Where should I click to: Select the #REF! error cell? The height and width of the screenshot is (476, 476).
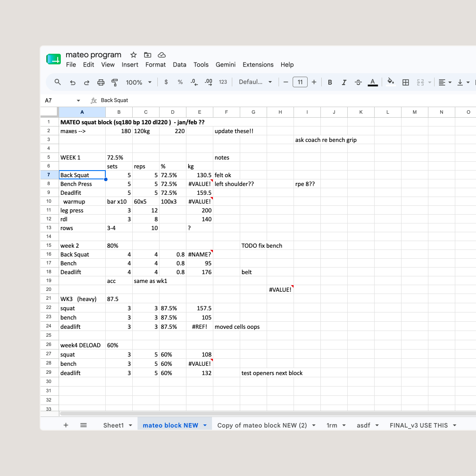[200, 327]
